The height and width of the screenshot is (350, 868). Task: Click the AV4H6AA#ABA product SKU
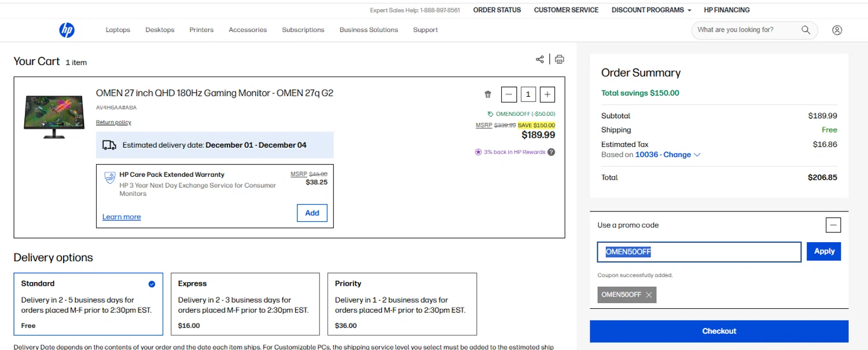click(x=116, y=108)
